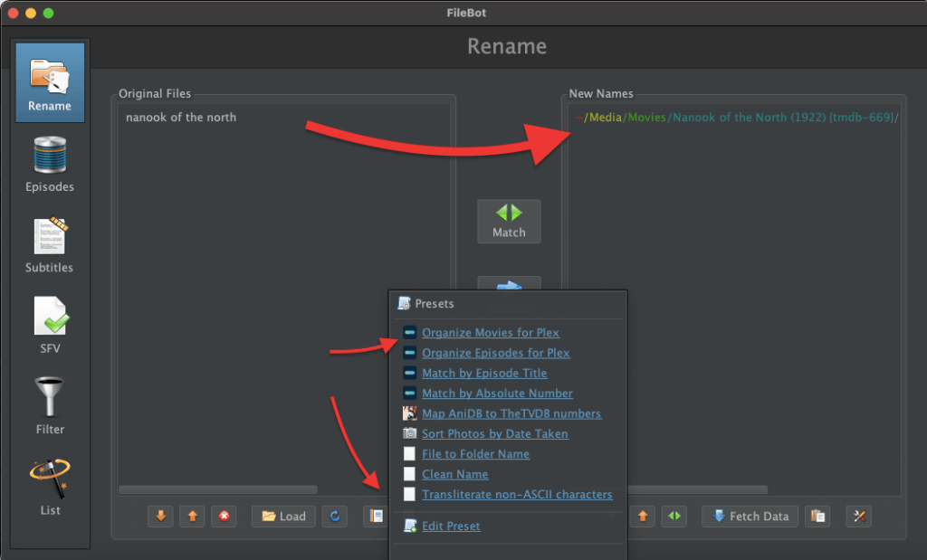Click the Presets menu header

pos(434,304)
